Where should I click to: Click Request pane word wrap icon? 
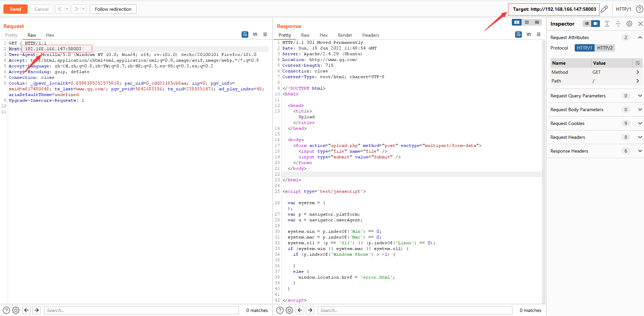coord(245,34)
